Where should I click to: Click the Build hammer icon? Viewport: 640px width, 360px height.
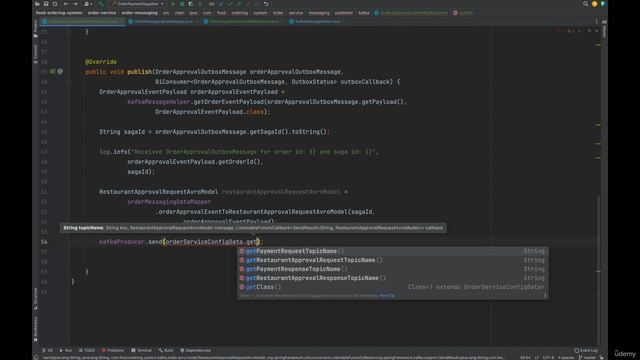[x=101, y=4]
